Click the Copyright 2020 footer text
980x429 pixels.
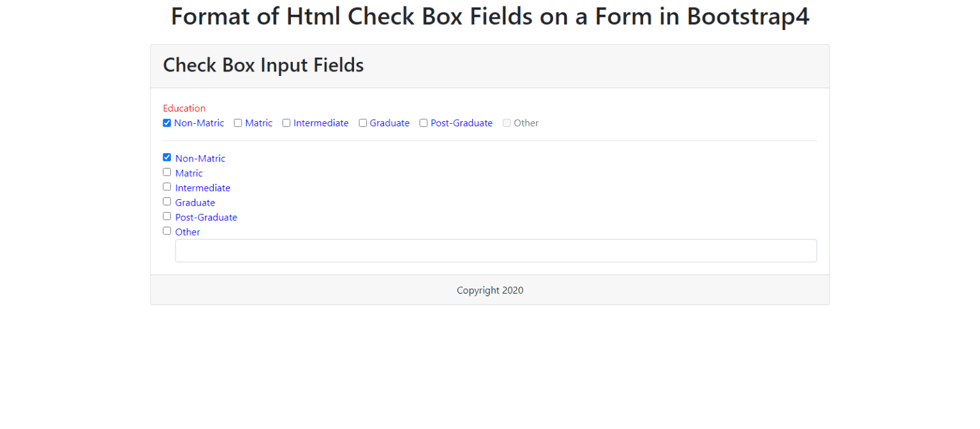(x=489, y=290)
